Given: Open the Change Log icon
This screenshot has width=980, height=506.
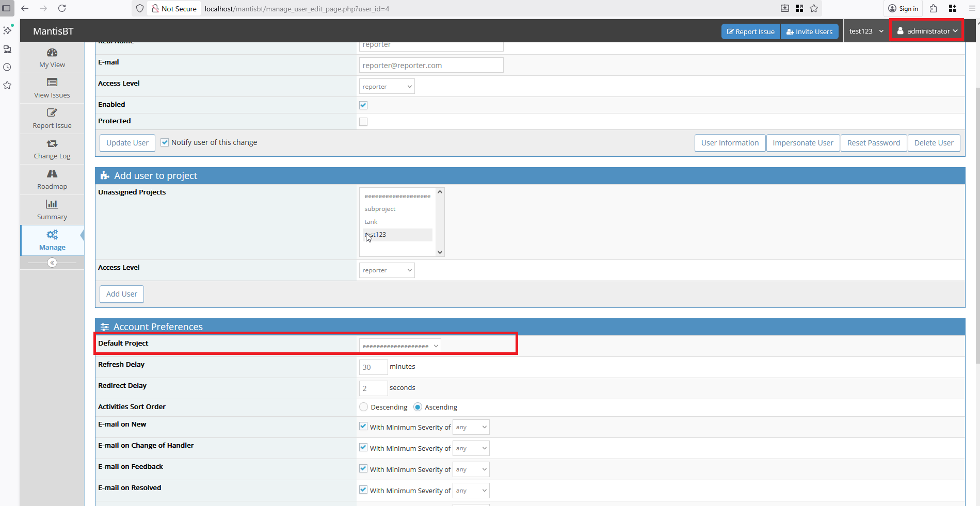Looking at the screenshot, I should (52, 143).
